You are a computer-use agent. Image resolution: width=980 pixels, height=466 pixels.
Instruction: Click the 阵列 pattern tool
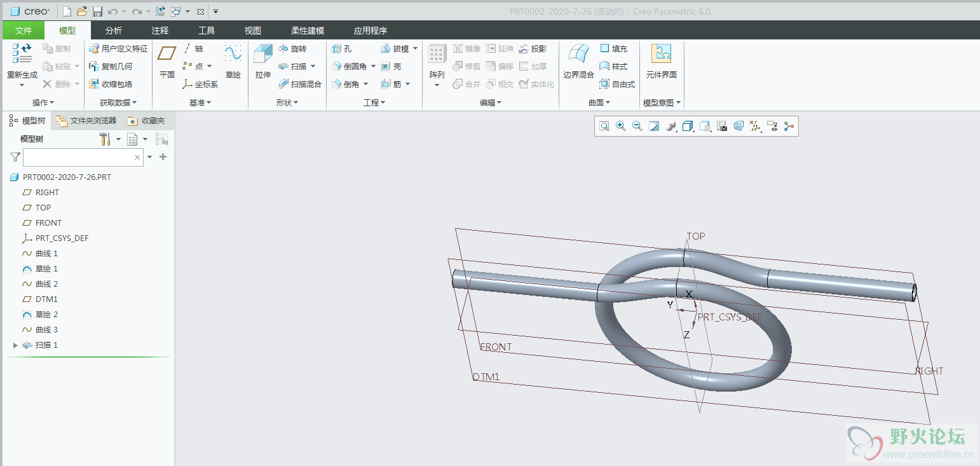tap(437, 65)
